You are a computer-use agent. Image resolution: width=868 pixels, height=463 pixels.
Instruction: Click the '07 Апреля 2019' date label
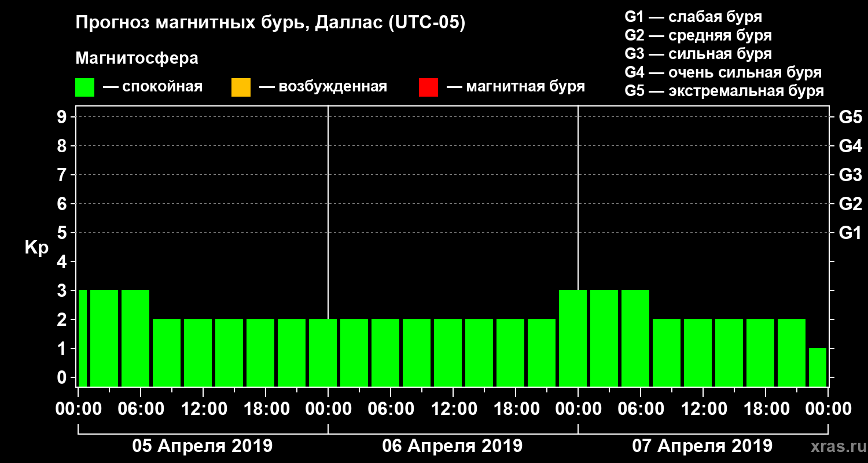[x=703, y=446]
